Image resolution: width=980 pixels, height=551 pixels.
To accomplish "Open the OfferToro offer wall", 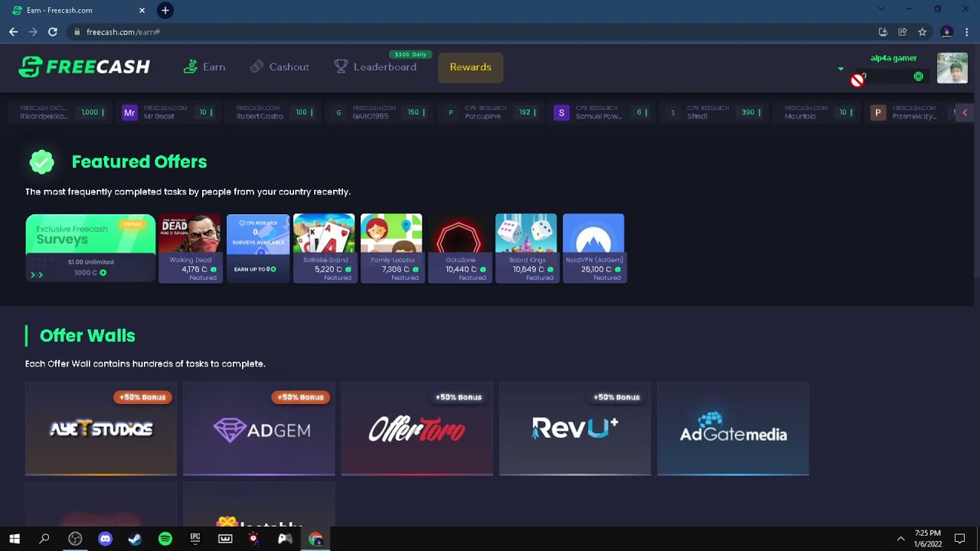I will [x=417, y=429].
